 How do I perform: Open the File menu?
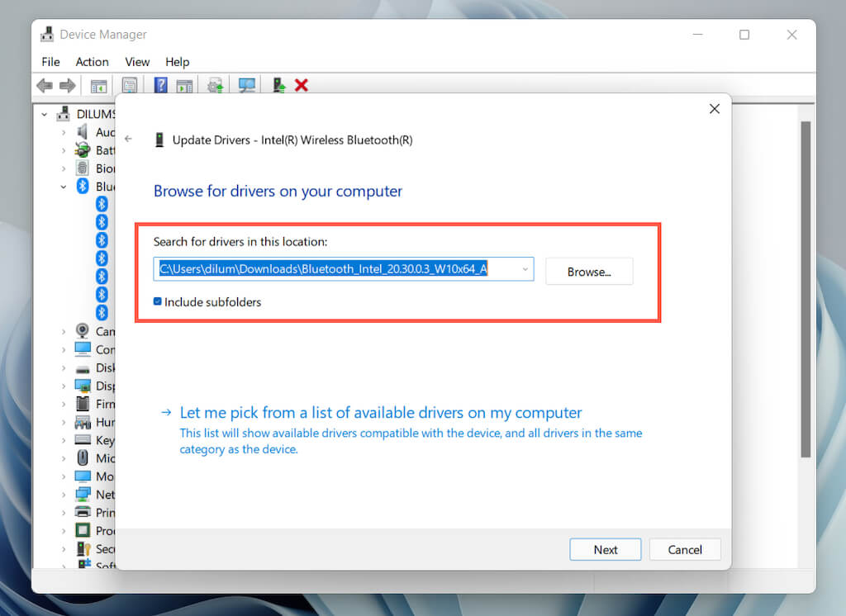coord(50,62)
